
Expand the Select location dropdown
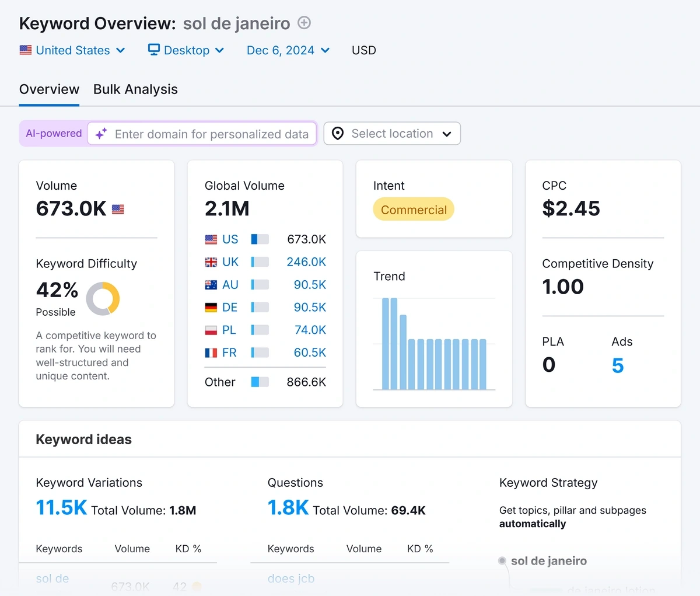pos(392,134)
